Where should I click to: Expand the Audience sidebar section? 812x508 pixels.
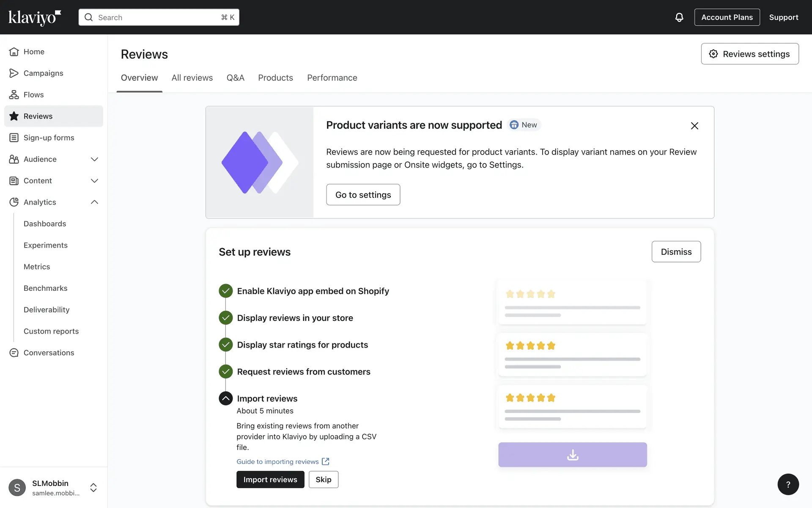(94, 159)
